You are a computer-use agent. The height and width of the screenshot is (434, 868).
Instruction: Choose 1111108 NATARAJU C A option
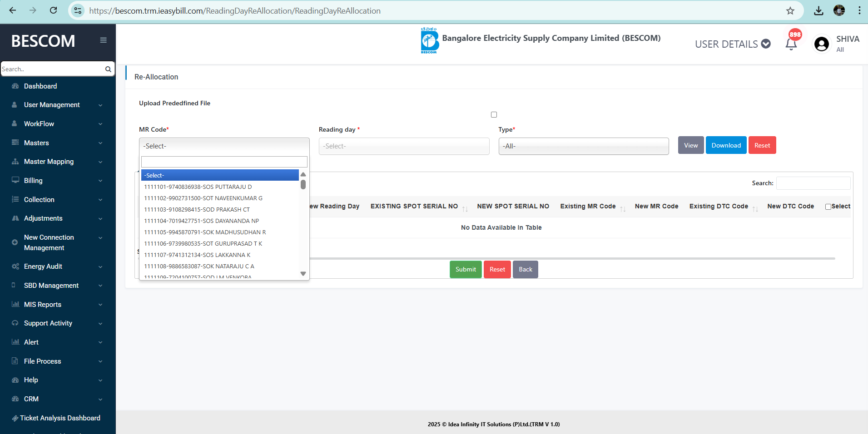pos(220,266)
